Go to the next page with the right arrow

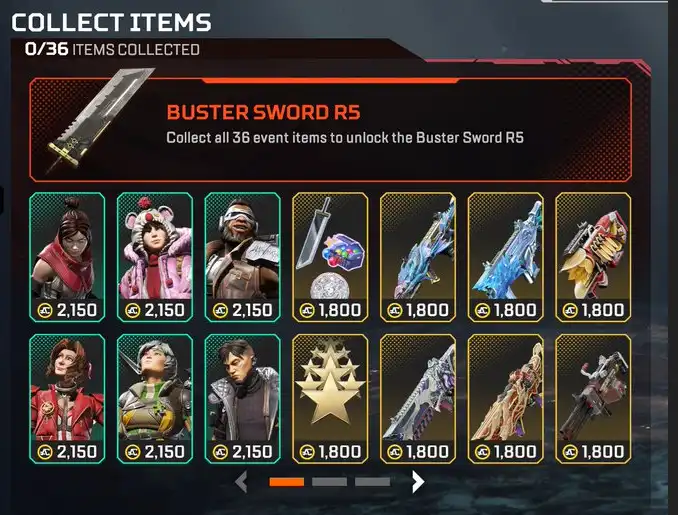[417, 482]
